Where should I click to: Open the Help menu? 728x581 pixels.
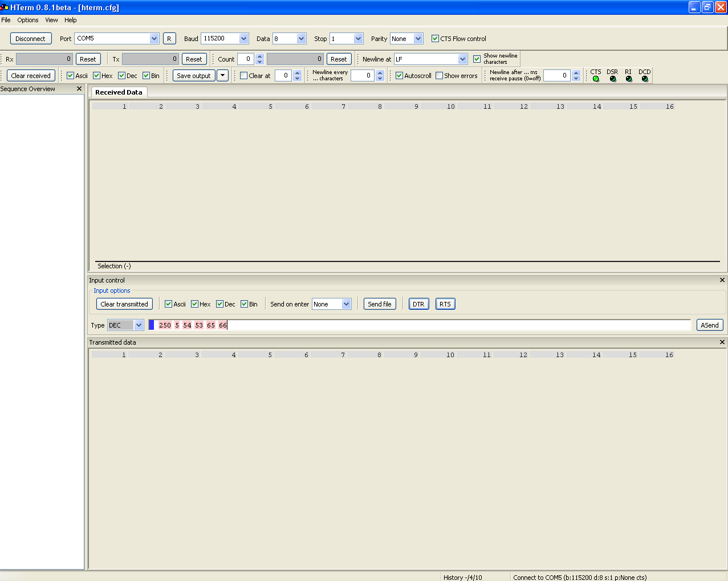71,20
